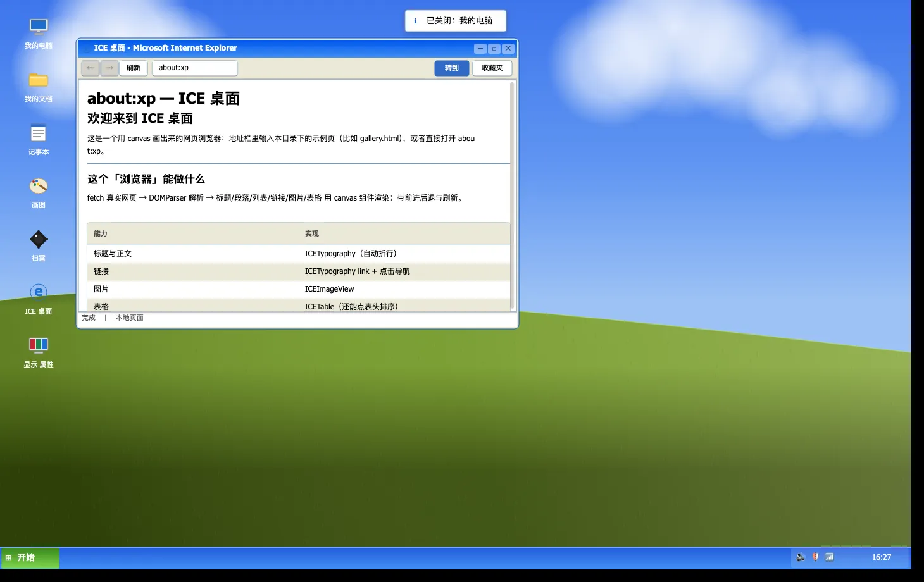The height and width of the screenshot is (582, 924).
Task: Click the 已关闭：我的电脑 notification toast
Action: [456, 21]
